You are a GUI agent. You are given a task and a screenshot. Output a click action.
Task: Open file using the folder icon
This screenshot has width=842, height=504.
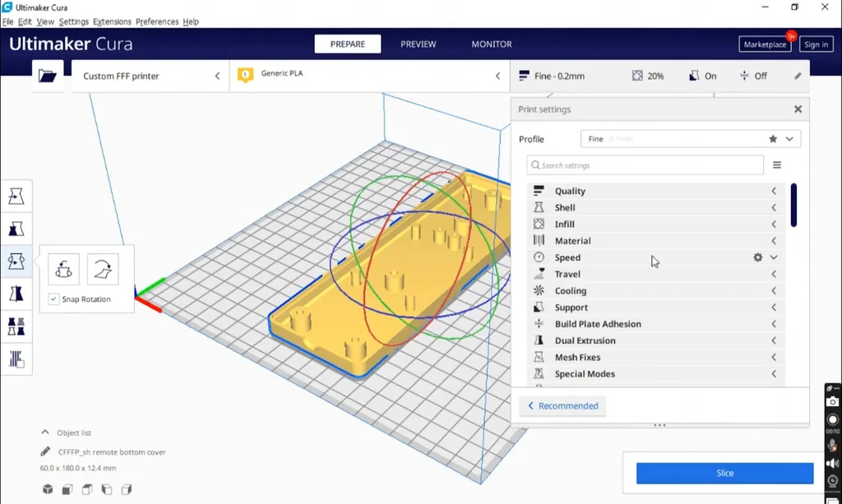(x=47, y=76)
